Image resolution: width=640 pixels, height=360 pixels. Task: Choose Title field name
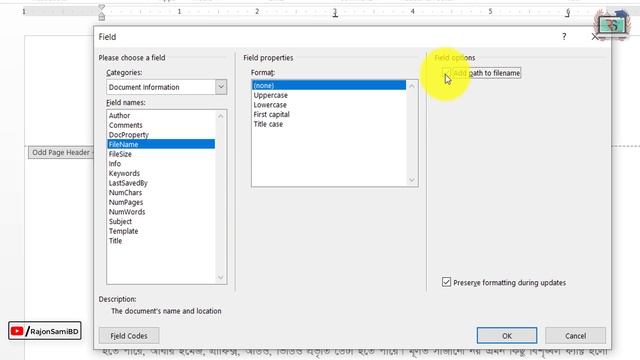coord(161,241)
